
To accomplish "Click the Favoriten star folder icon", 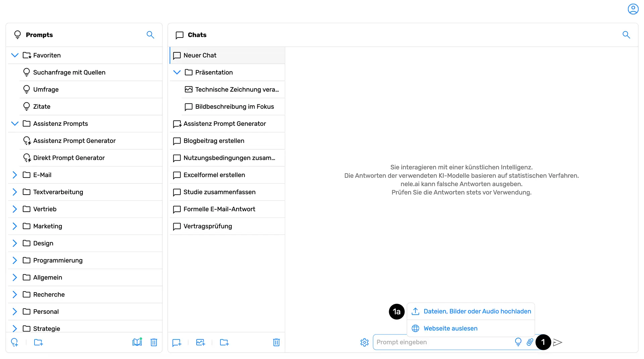I will pos(27,55).
